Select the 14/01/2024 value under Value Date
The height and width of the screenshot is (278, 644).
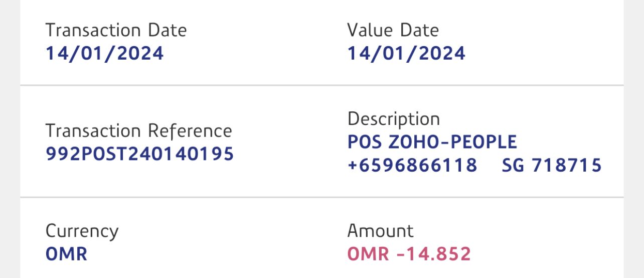tap(406, 54)
